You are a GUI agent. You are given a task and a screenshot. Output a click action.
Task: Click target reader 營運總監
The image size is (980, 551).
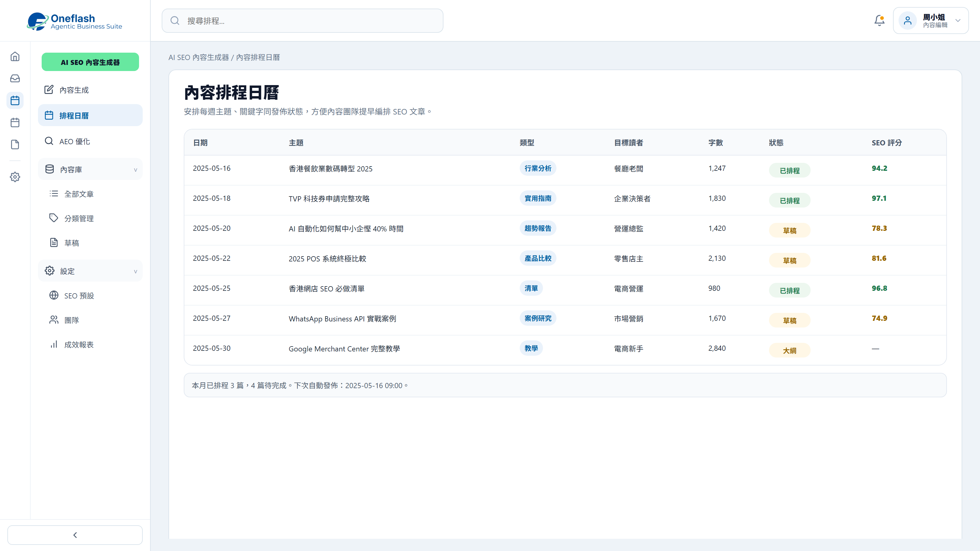click(x=628, y=229)
